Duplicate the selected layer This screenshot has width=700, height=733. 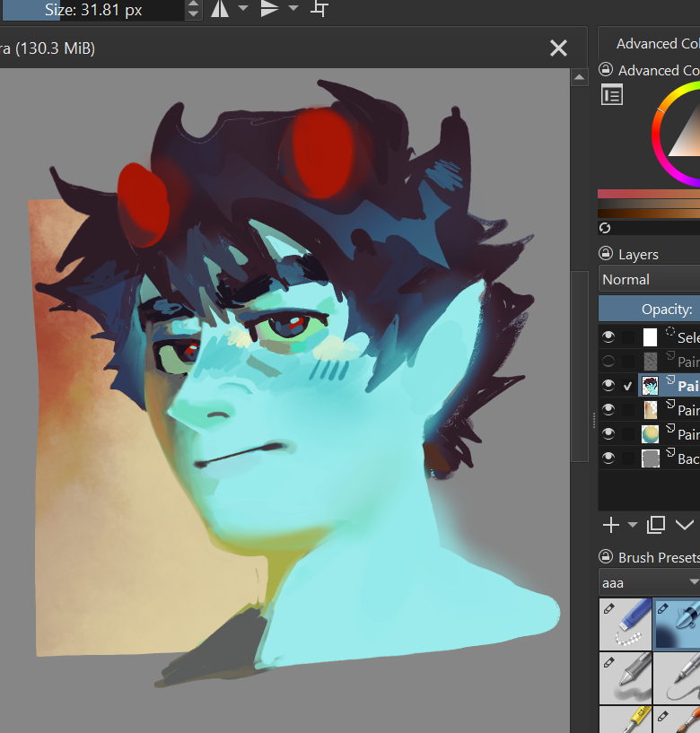tap(656, 525)
